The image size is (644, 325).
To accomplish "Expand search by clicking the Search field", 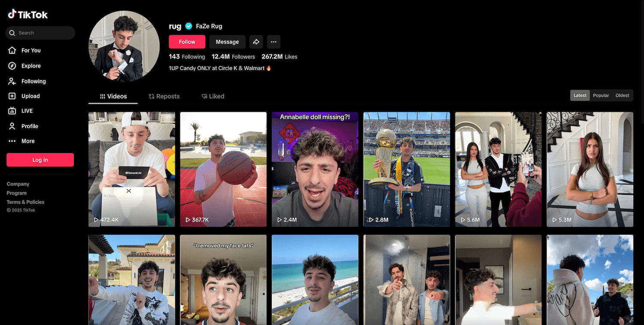I will 40,33.
